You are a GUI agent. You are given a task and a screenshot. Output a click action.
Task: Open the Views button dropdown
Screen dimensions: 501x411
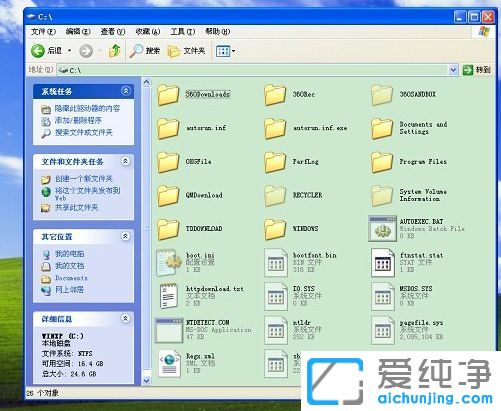pyautogui.click(x=225, y=51)
